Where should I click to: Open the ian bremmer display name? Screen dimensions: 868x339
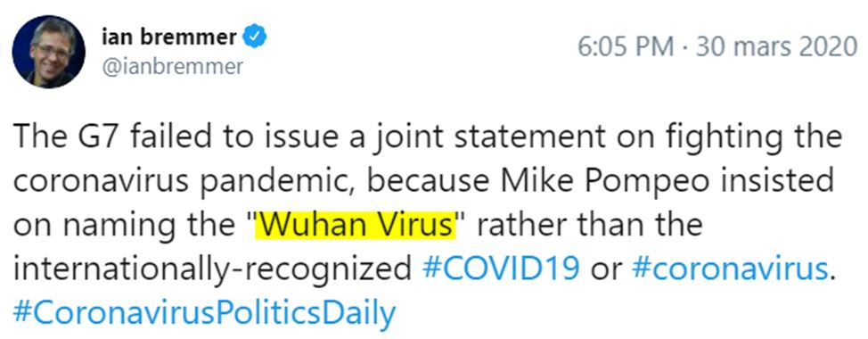170,37
